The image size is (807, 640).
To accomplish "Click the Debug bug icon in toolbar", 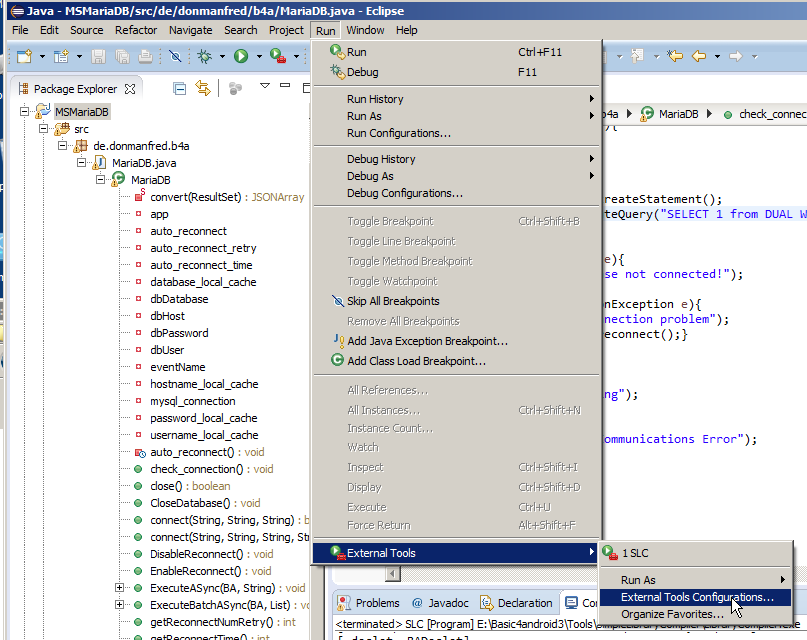I will tap(204, 57).
